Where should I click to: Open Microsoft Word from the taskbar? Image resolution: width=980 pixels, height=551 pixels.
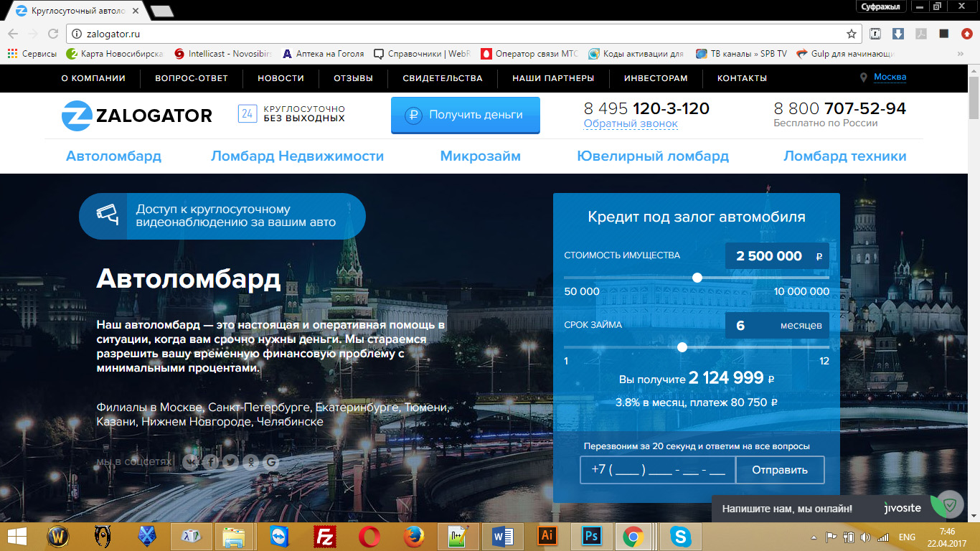tap(503, 536)
